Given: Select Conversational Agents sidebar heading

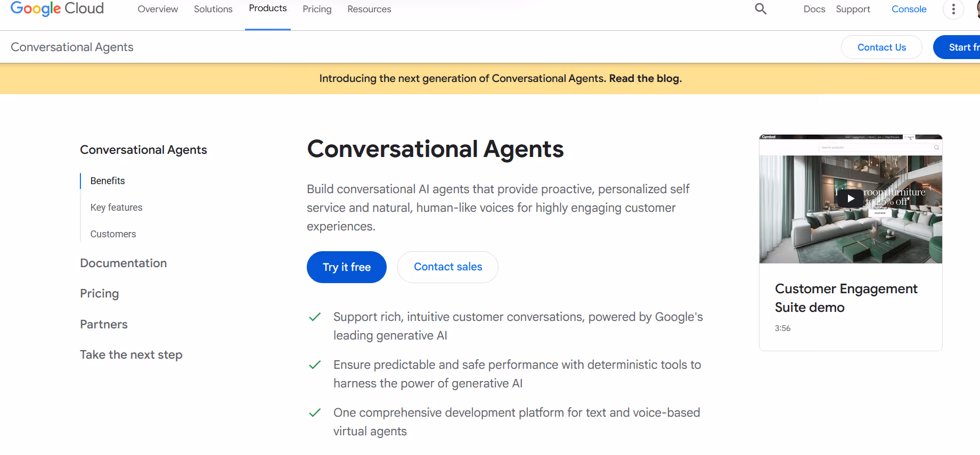Looking at the screenshot, I should [143, 150].
